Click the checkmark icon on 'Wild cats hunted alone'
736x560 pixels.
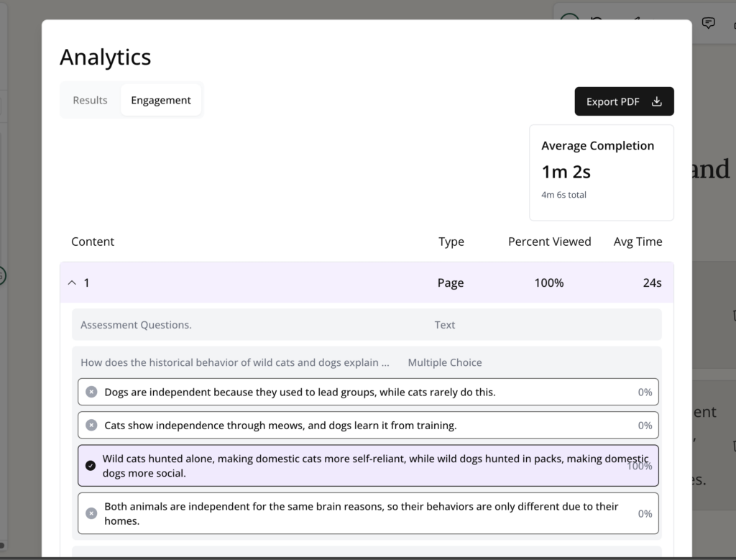coord(91,466)
